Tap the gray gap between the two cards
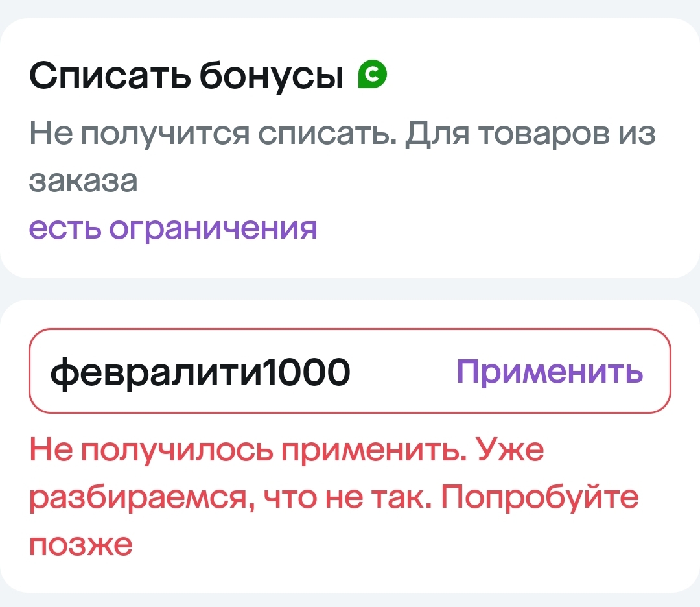700x607 pixels. click(x=350, y=289)
